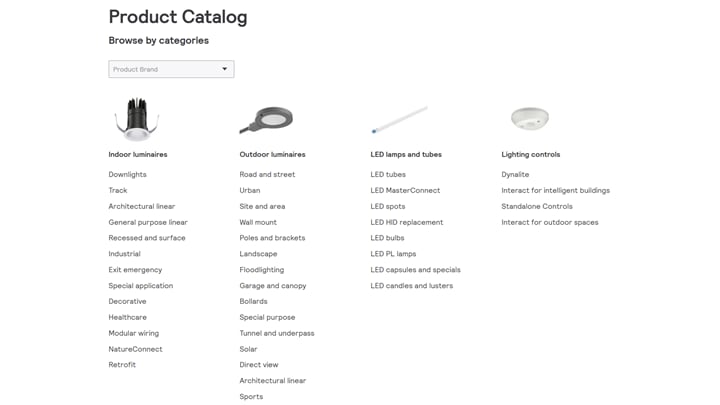Select Road and street category

coord(267,175)
